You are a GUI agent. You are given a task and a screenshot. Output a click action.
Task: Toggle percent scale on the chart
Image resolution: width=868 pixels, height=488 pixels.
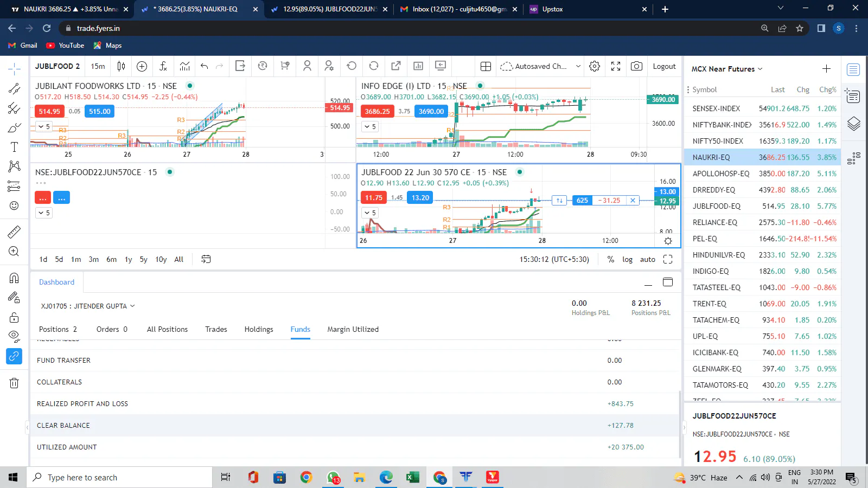coord(611,259)
